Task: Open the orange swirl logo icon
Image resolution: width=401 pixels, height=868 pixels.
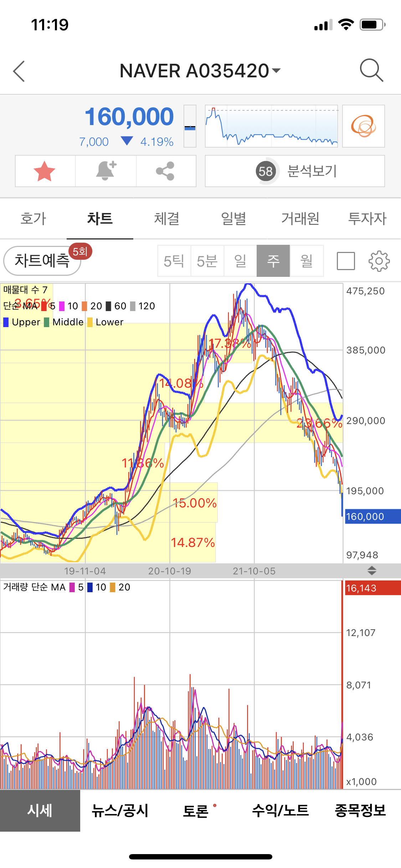Action: [363, 126]
